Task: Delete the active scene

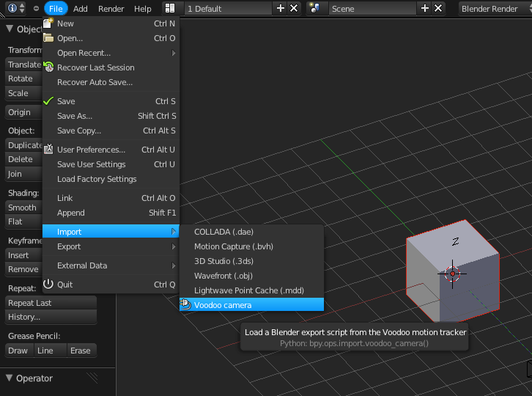Action: (438, 8)
